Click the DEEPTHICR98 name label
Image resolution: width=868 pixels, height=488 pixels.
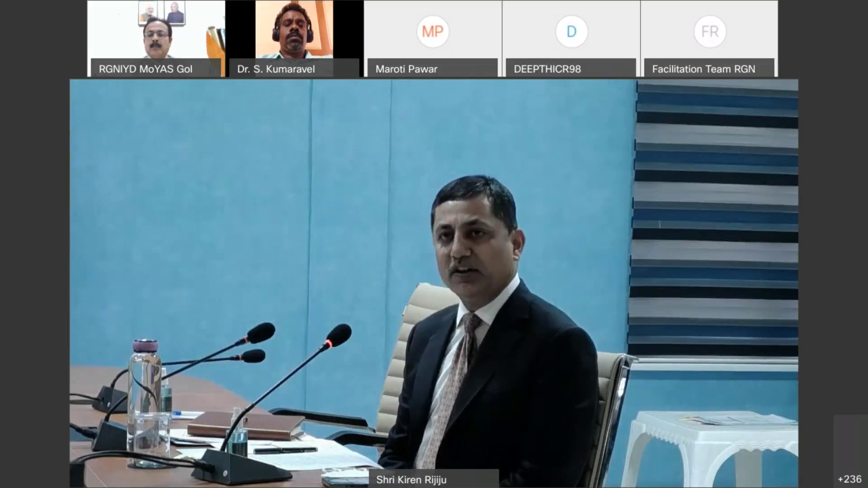(x=571, y=69)
